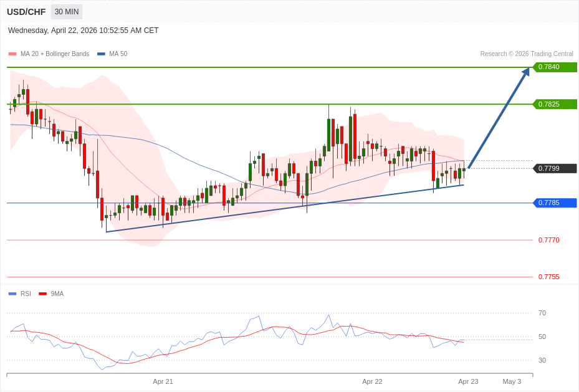Click the USD/CHF symbol title
Screen dimensions: 579x392
pyautogui.click(x=26, y=12)
